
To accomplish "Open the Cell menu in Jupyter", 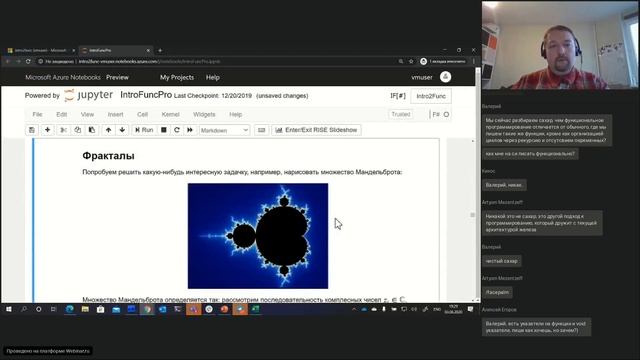I will pyautogui.click(x=142, y=114).
